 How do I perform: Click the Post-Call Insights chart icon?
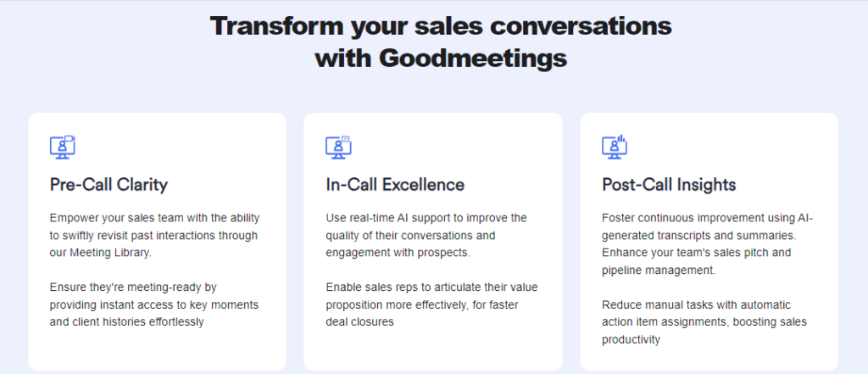tap(615, 147)
